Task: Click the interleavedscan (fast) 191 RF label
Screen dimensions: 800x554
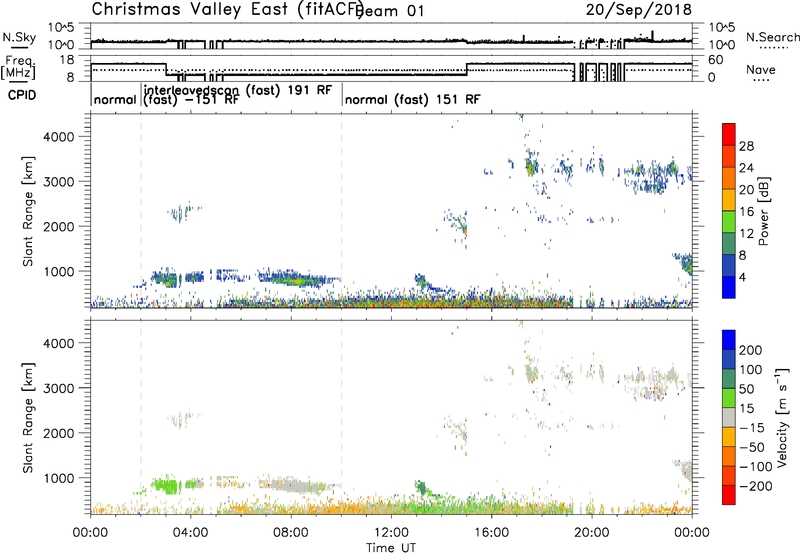Action: [x=238, y=90]
